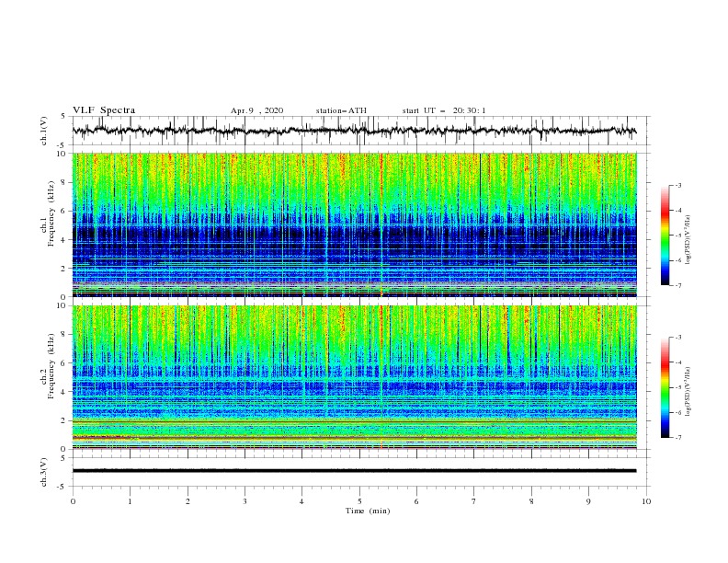Click the "-7" tick on upper colorbar
Screen dimensions: 728x563
tap(678, 285)
